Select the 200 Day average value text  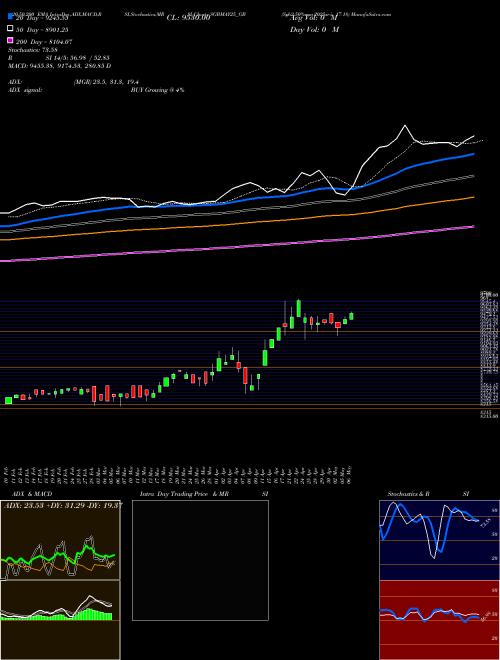[x=44, y=42]
